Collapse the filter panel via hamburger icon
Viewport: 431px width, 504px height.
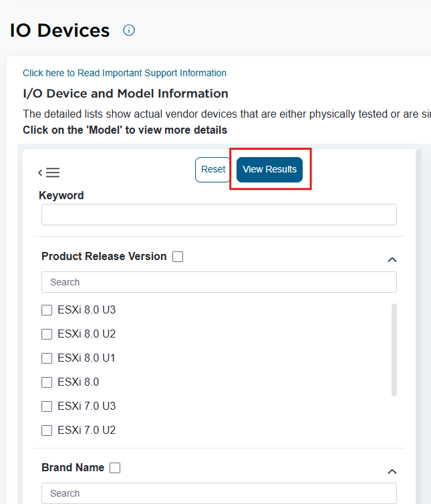49,172
